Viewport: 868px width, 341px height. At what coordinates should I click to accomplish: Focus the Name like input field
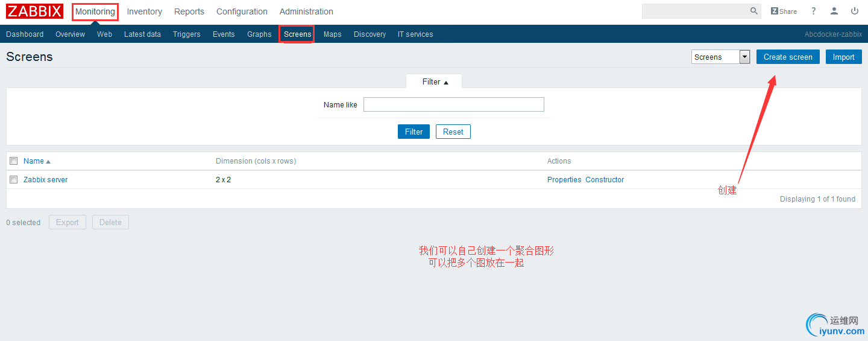pos(453,104)
